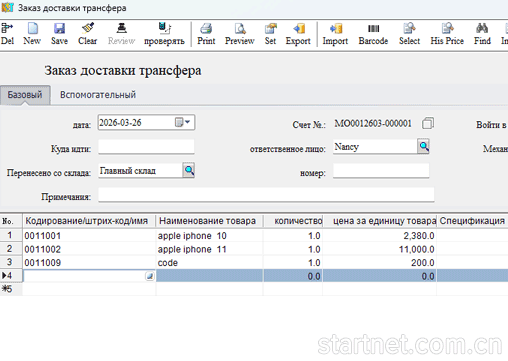Click price cell 11,000.0
This screenshot has width=508, height=361.
click(380, 249)
